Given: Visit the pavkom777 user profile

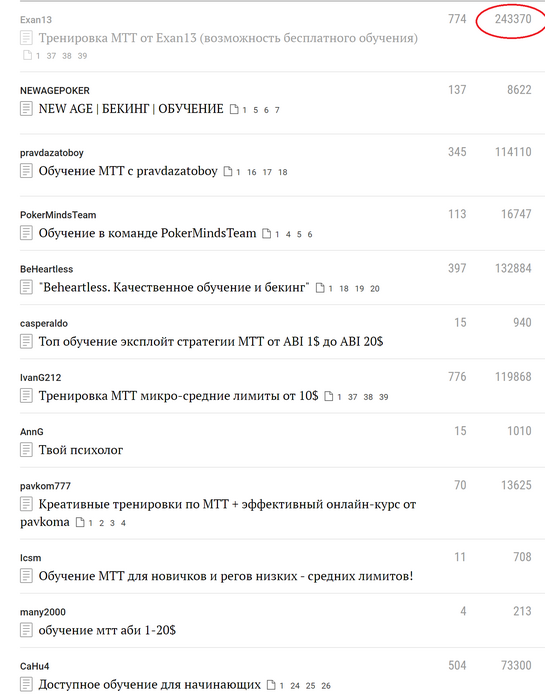Looking at the screenshot, I should click(46, 486).
